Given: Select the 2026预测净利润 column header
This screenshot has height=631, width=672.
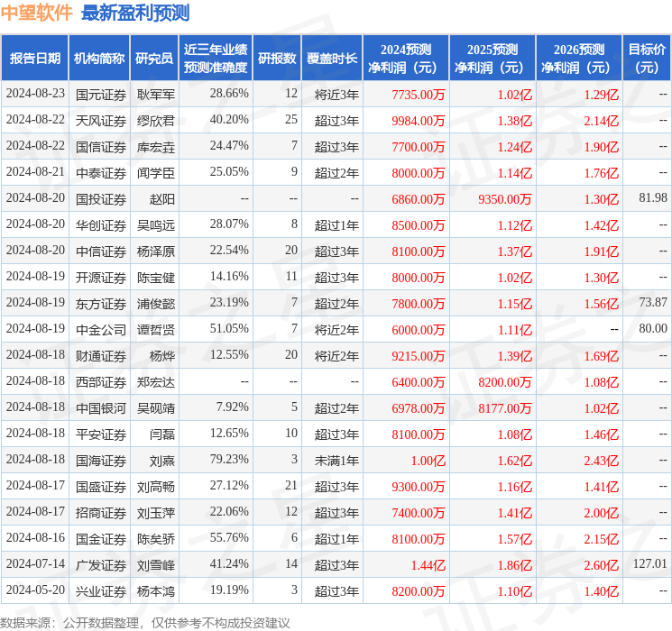Looking at the screenshot, I should coord(579,59).
